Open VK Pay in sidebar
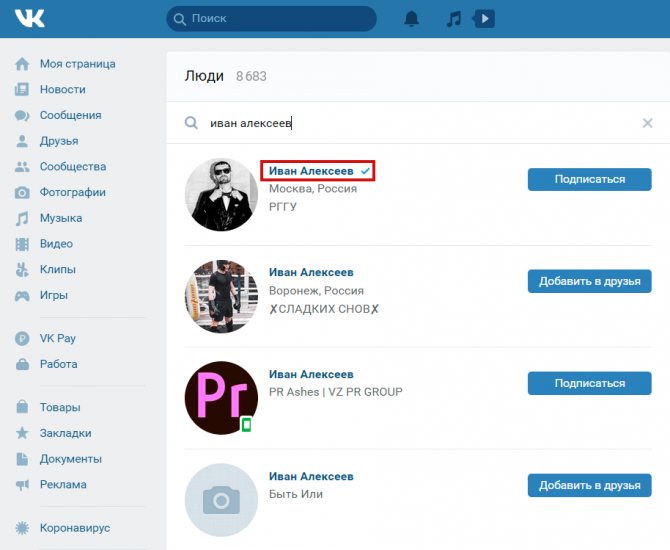This screenshot has height=550, width=670. click(x=60, y=338)
